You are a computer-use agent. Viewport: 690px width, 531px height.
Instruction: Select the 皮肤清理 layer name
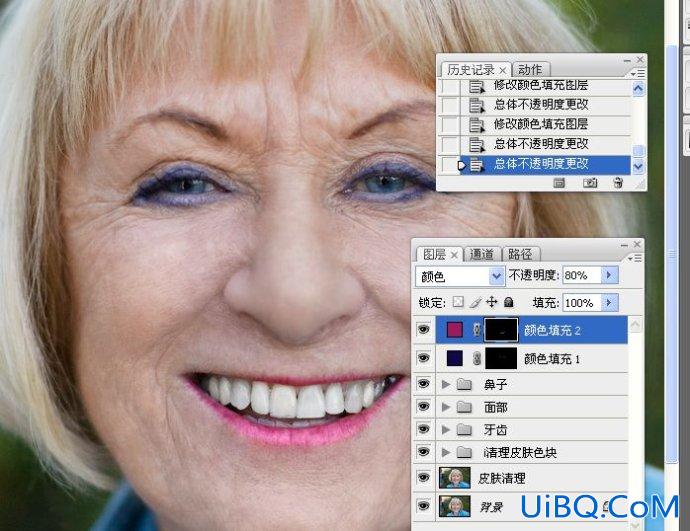coord(502,478)
